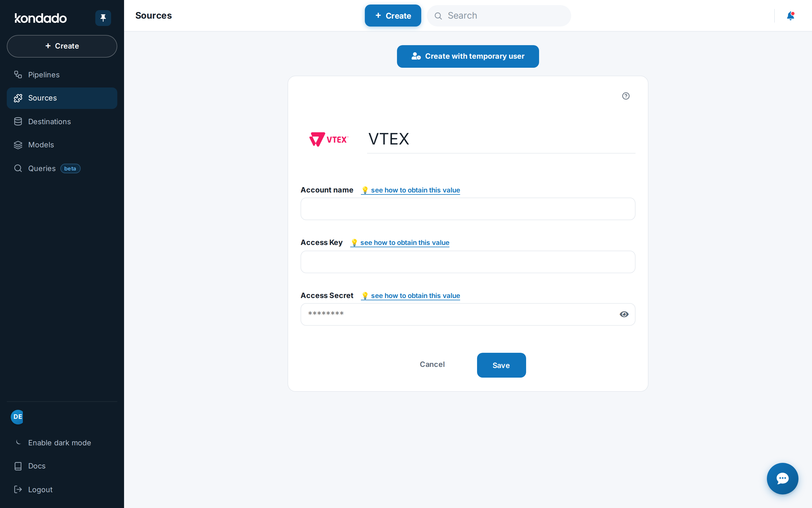812x508 pixels.
Task: Click the top bar Create button
Action: (x=393, y=16)
